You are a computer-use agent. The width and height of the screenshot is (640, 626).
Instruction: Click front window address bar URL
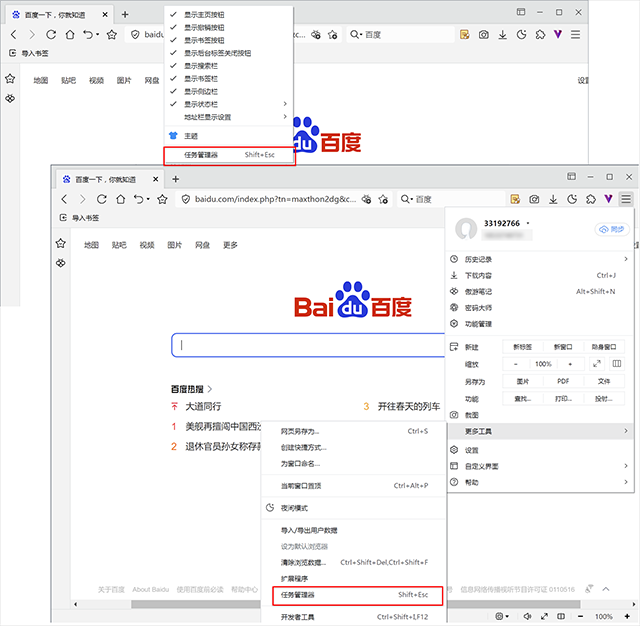(x=276, y=199)
